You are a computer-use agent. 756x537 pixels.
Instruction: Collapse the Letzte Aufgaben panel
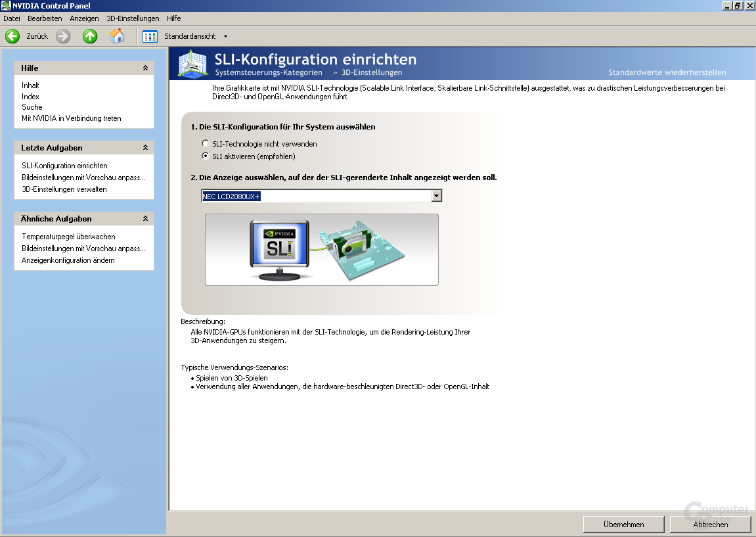[x=145, y=148]
